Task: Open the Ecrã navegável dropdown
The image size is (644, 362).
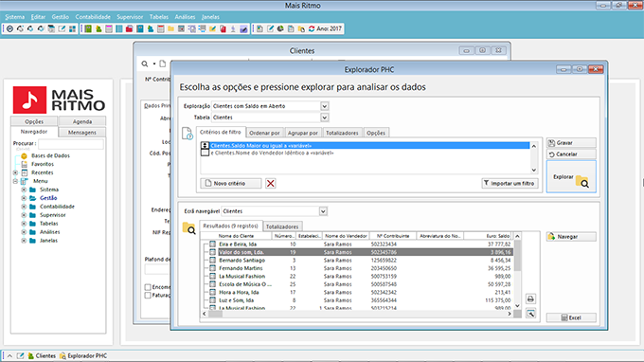Action: click(x=323, y=211)
